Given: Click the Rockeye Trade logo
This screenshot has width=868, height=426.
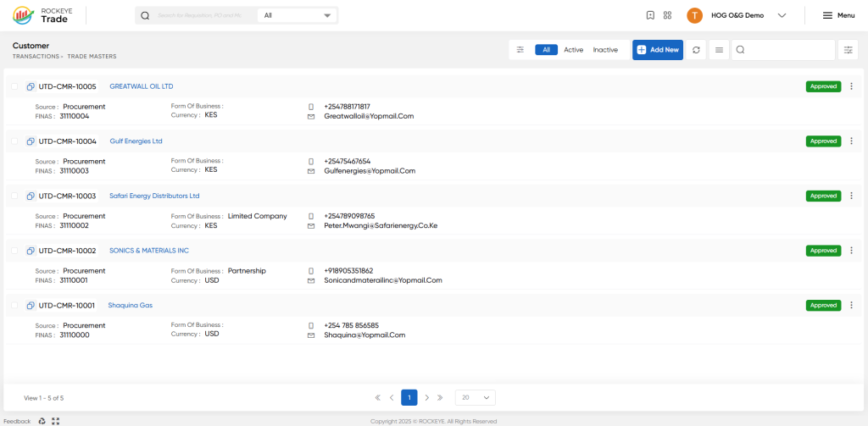Looking at the screenshot, I should [41, 15].
